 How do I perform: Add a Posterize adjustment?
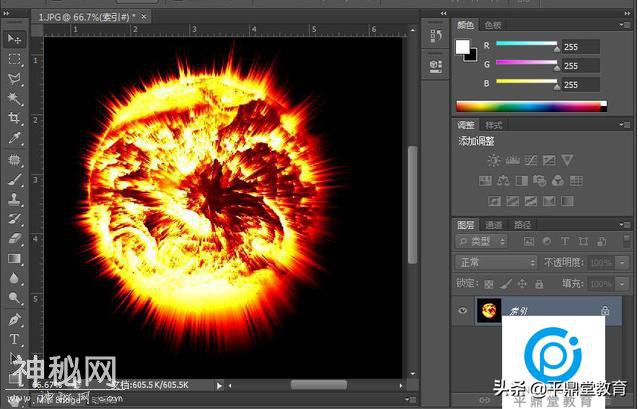(x=513, y=201)
